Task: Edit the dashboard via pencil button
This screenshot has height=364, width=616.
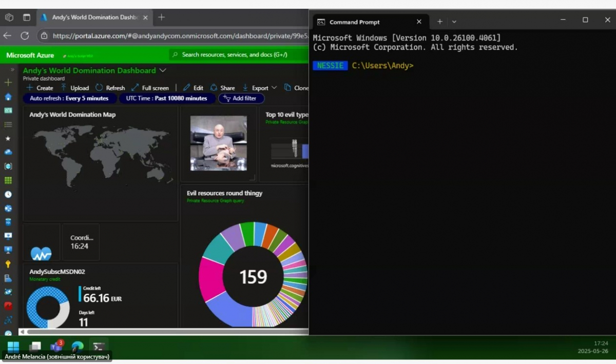Action: pyautogui.click(x=193, y=88)
